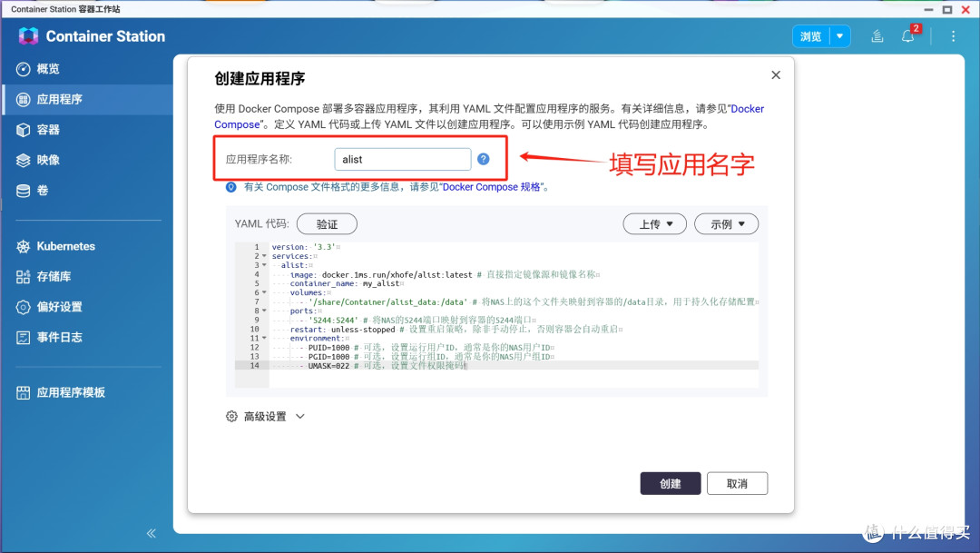Click the Preferences (偏好设置) gear icon
This screenshot has height=553, width=980.
coord(23,307)
